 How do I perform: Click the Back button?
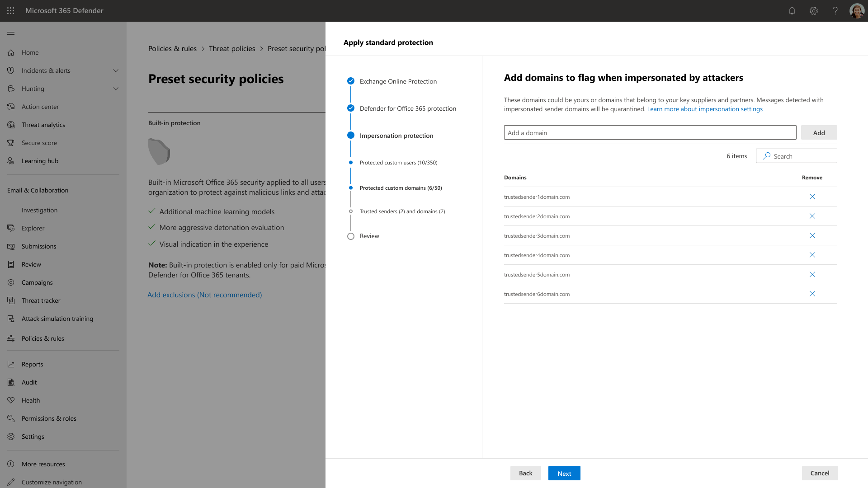tap(525, 473)
